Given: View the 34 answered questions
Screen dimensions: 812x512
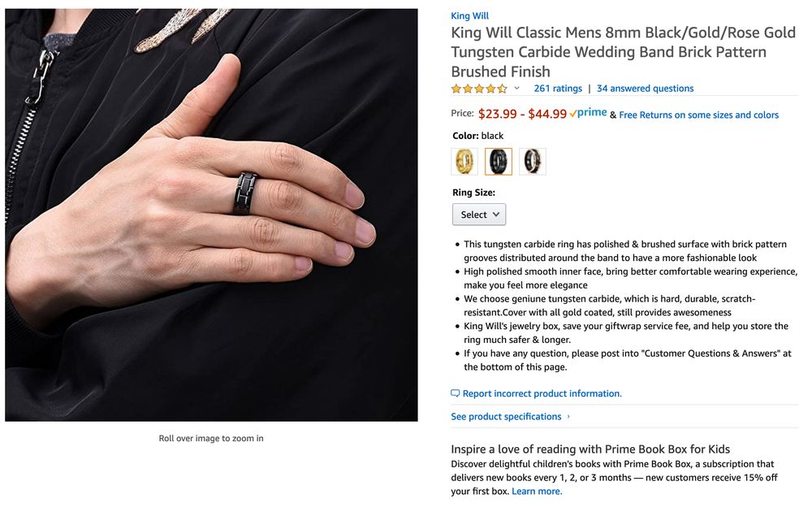Looking at the screenshot, I should 645,89.
